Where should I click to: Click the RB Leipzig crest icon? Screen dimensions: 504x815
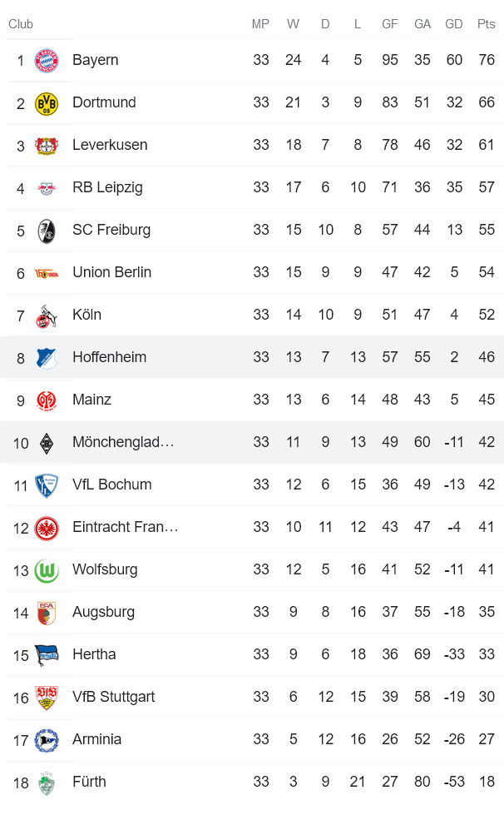pyautogui.click(x=47, y=187)
